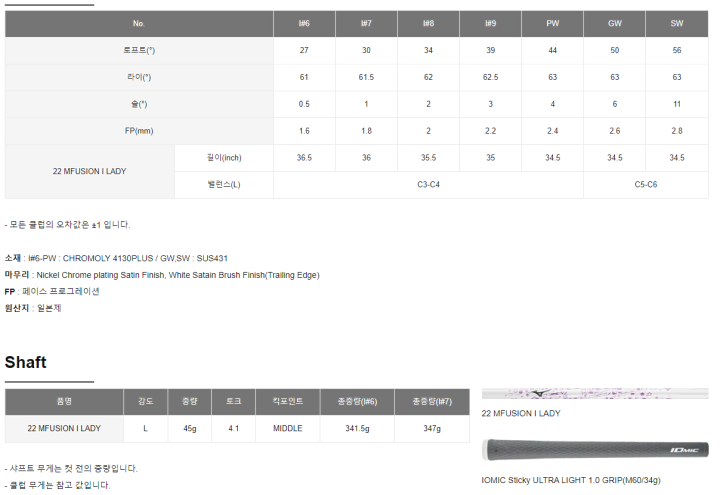Select the I#6 column header
Viewport: 720px width, 495px height.
coord(304,23)
